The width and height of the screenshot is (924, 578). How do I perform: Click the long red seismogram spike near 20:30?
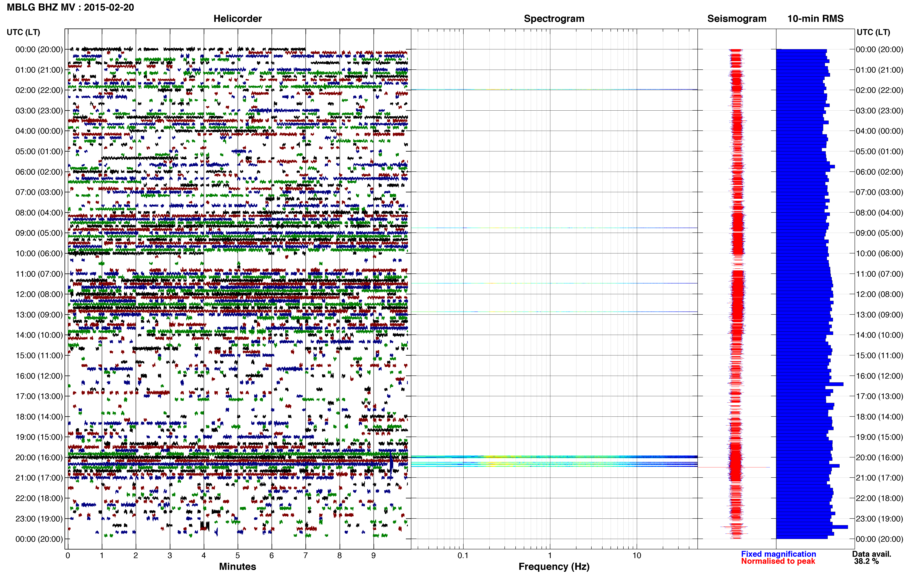point(734,467)
